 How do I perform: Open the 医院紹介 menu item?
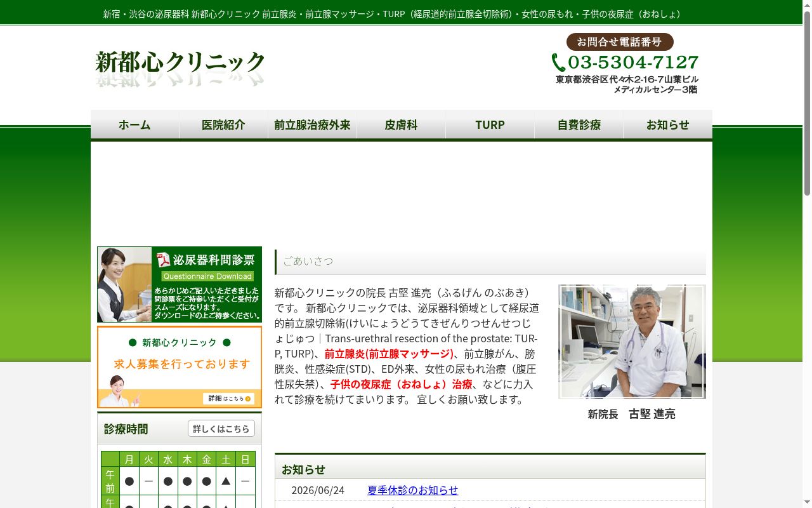pyautogui.click(x=223, y=125)
